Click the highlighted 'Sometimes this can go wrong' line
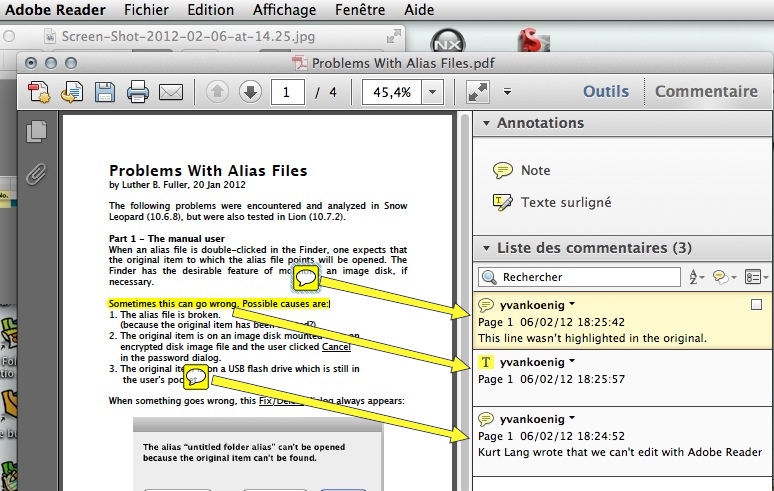Image resolution: width=774 pixels, height=491 pixels. pos(219,303)
